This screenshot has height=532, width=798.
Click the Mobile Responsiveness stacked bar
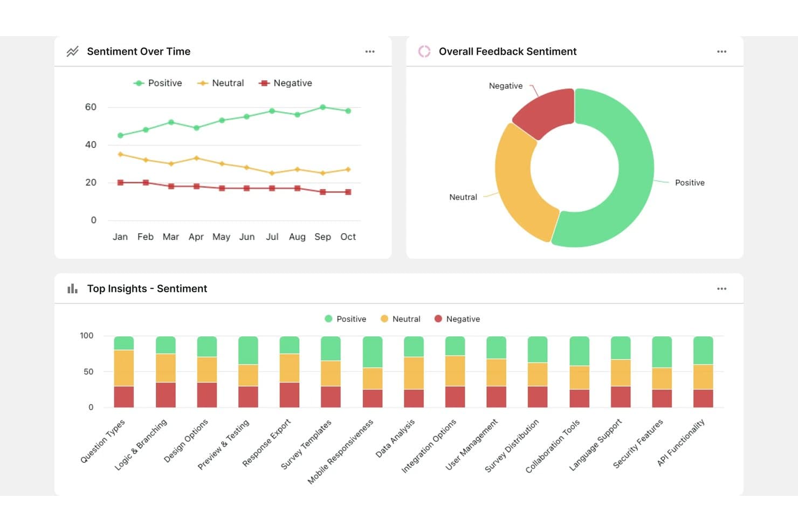pyautogui.click(x=373, y=372)
